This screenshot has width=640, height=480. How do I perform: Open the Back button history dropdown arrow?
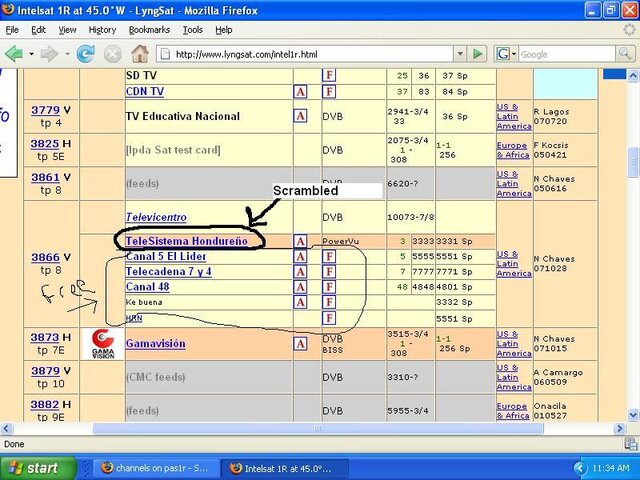pos(31,54)
